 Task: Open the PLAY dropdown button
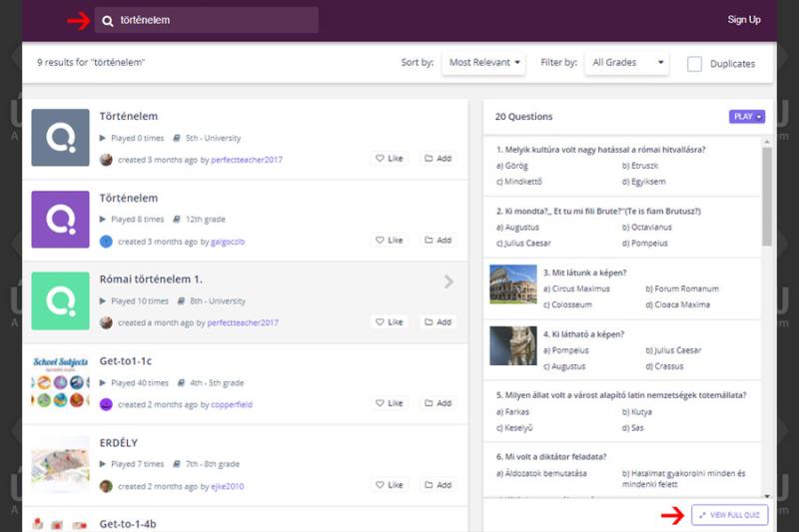pyautogui.click(x=747, y=117)
